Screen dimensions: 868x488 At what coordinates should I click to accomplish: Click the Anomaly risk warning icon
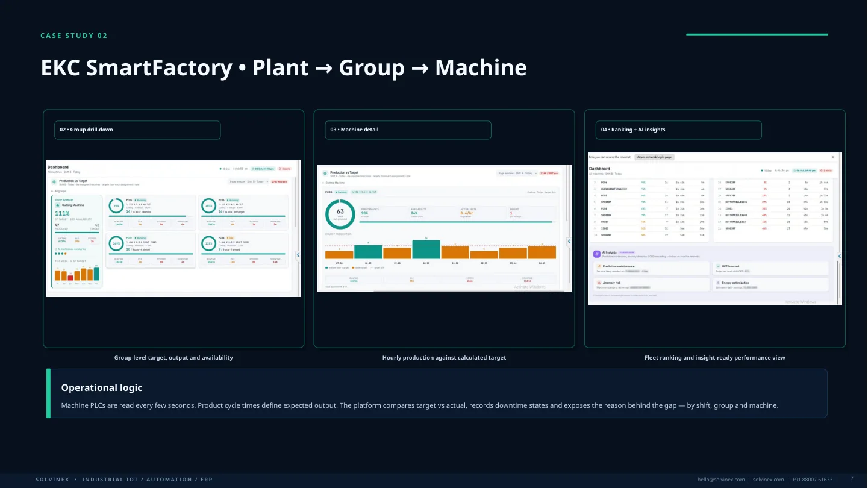(599, 283)
